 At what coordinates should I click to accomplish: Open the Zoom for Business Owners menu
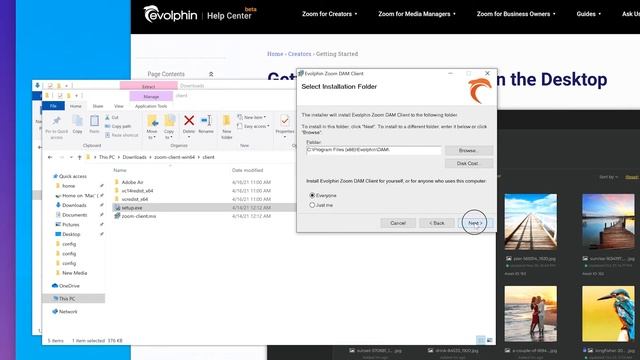[x=516, y=14]
